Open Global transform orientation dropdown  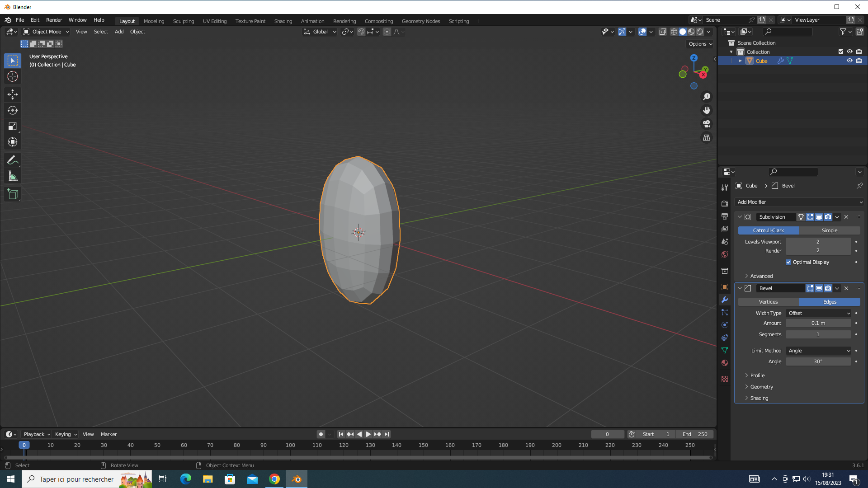320,32
